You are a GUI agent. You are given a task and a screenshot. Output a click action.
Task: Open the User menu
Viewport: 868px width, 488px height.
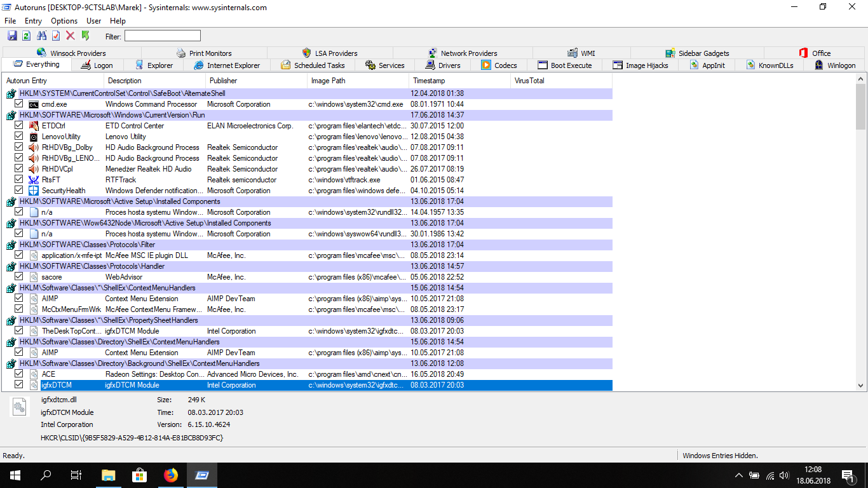point(93,21)
